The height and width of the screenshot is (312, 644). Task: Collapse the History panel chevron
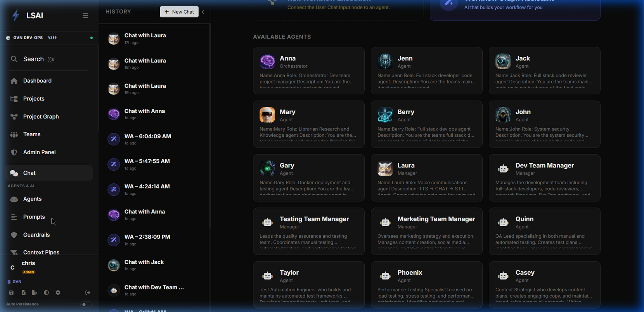(x=203, y=12)
